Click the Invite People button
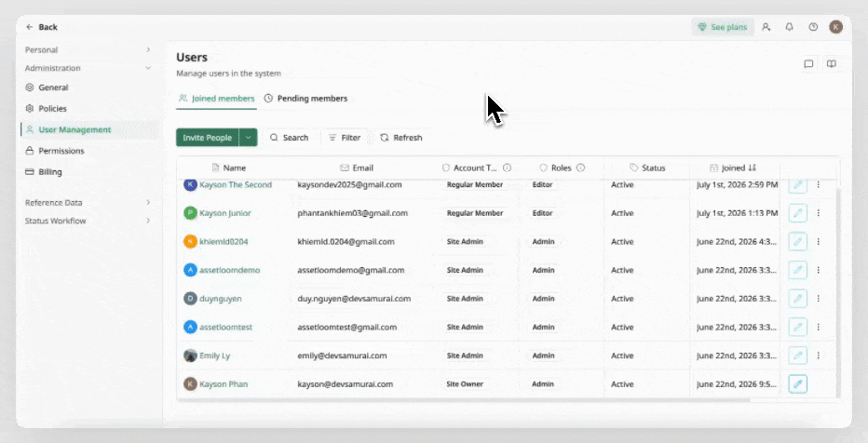 coord(207,138)
